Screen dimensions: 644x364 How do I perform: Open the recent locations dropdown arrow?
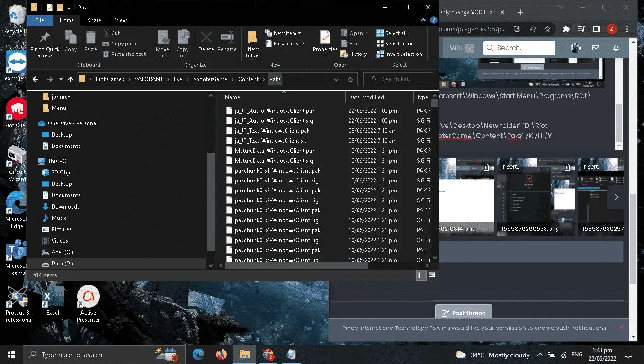[x=61, y=79]
